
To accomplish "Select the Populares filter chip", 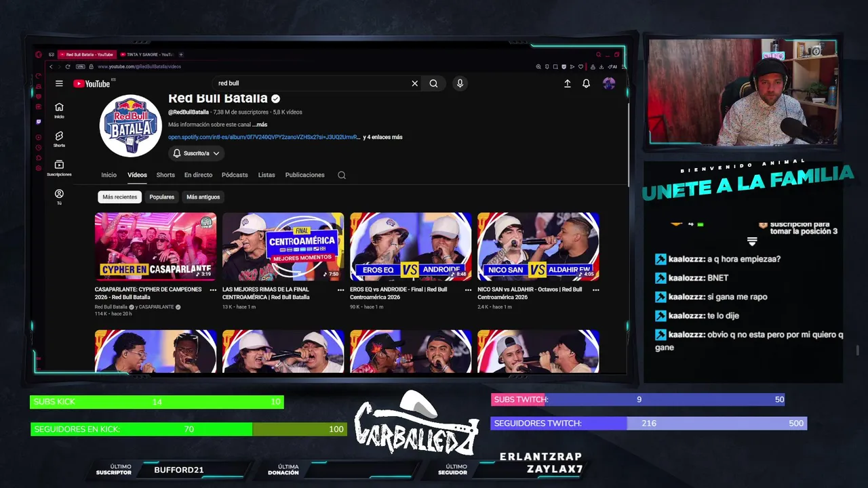I will [x=162, y=197].
